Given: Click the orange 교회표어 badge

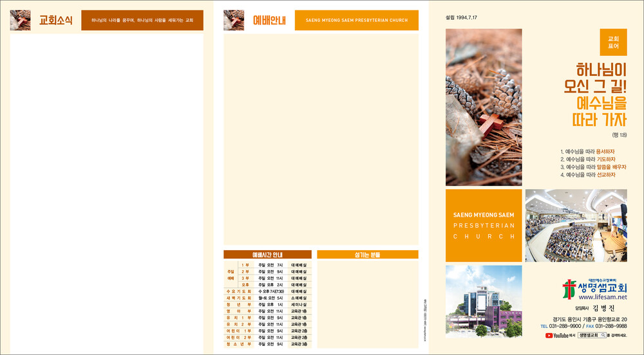Looking at the screenshot, I should [613, 42].
